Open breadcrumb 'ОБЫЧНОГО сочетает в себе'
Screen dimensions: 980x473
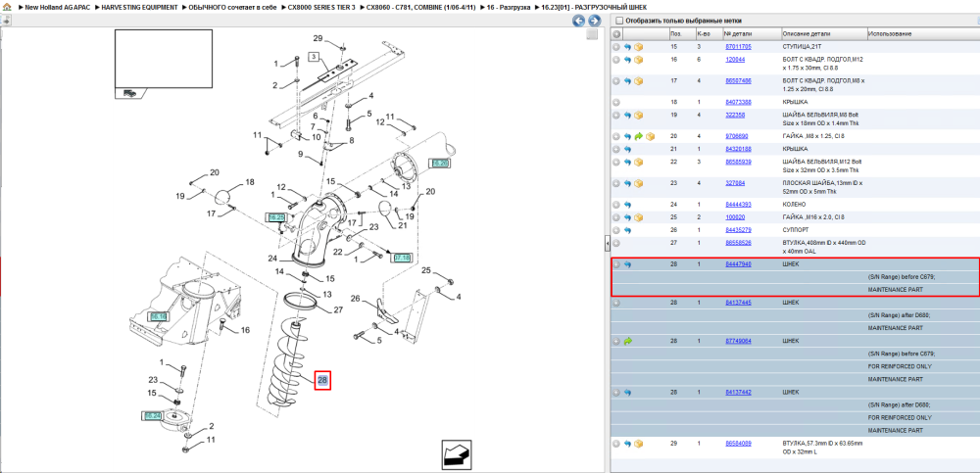pyautogui.click(x=232, y=7)
